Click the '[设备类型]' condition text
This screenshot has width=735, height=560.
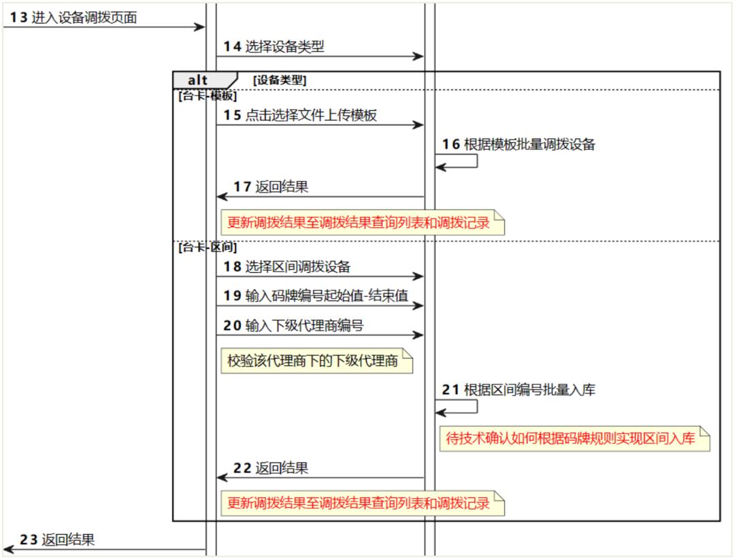click(280, 80)
